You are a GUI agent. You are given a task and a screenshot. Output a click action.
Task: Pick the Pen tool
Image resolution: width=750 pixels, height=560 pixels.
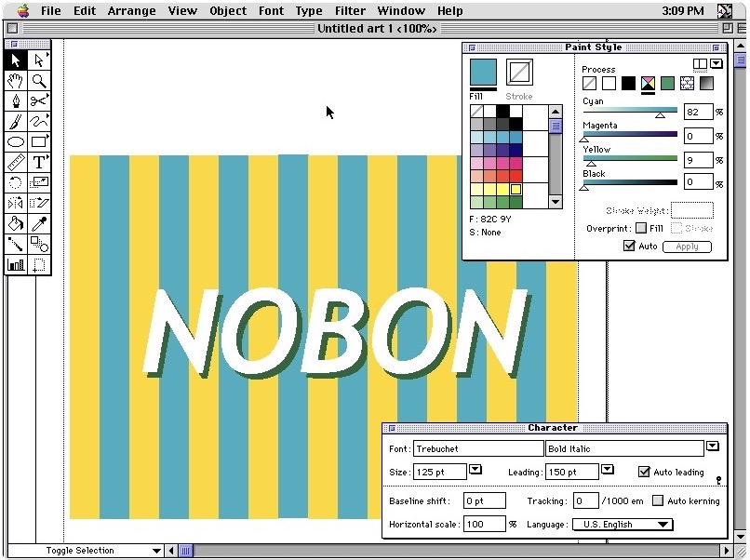tap(16, 101)
